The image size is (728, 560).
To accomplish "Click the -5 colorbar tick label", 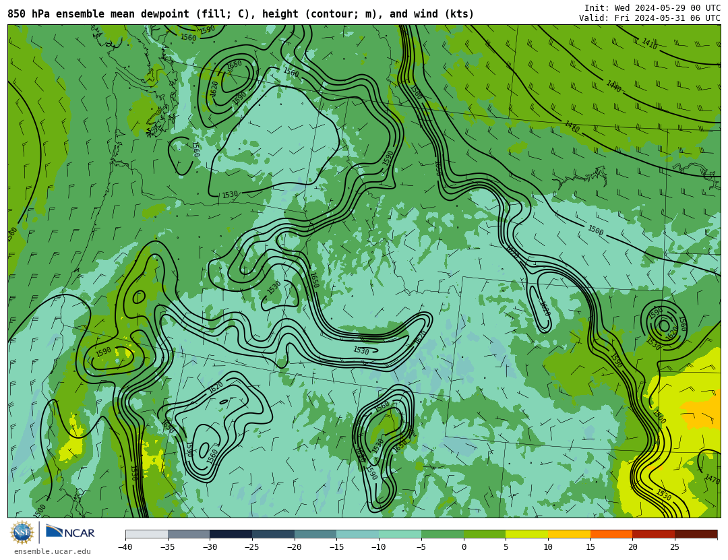I will click(x=421, y=547).
